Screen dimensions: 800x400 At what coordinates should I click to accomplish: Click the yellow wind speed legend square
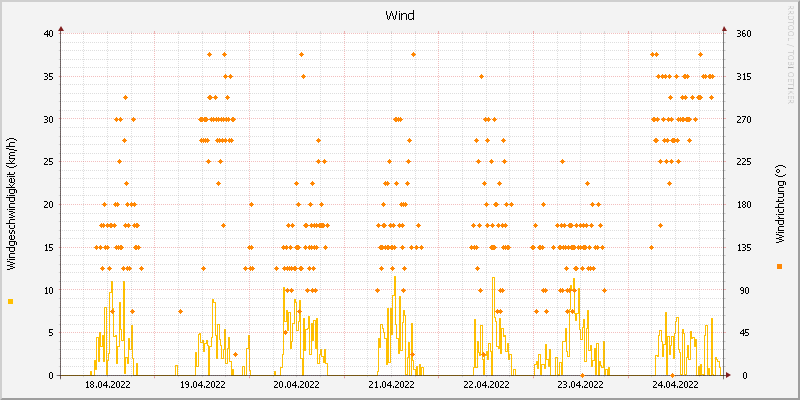tap(11, 302)
